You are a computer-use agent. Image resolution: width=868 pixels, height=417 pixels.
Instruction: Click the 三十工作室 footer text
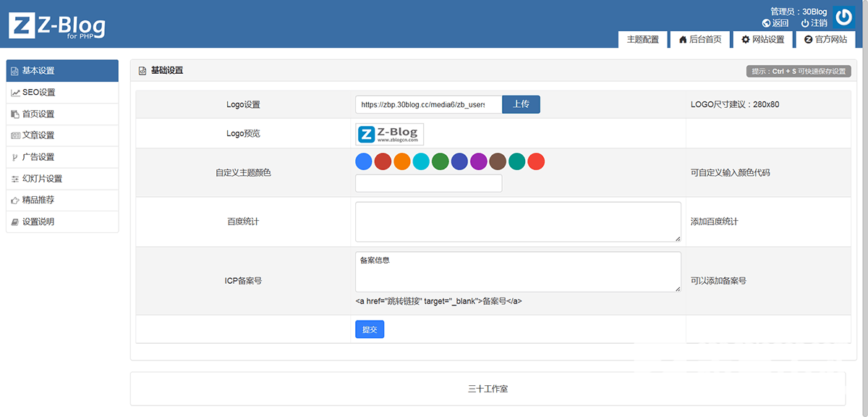[x=488, y=389]
